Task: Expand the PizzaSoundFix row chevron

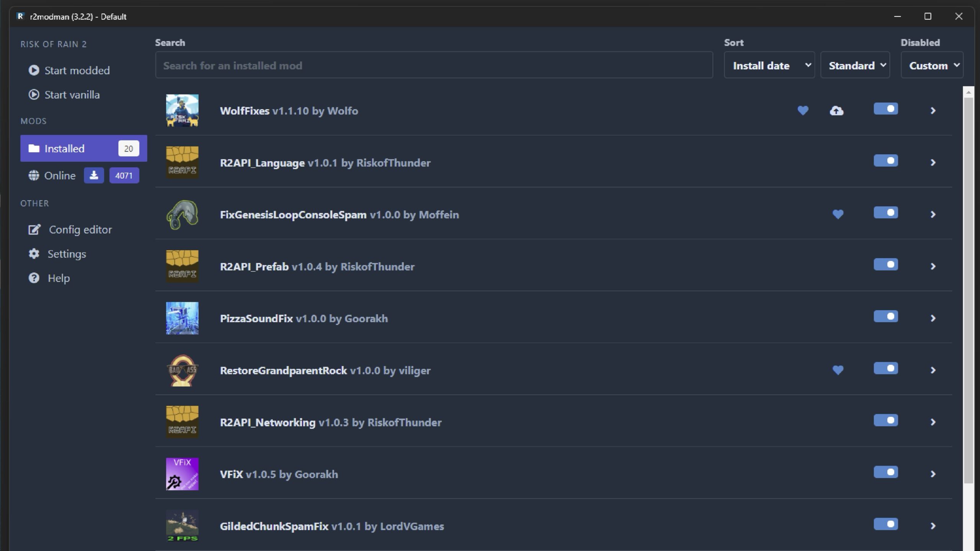Action: [933, 318]
